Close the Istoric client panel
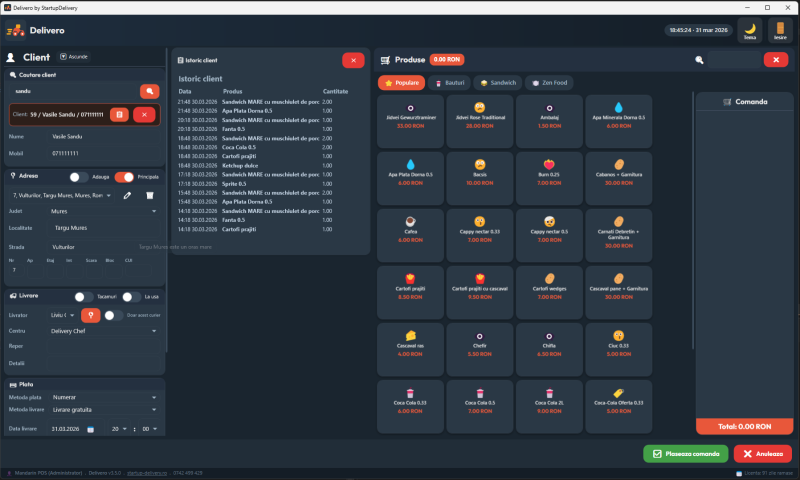Image resolution: width=800 pixels, height=480 pixels. click(353, 60)
